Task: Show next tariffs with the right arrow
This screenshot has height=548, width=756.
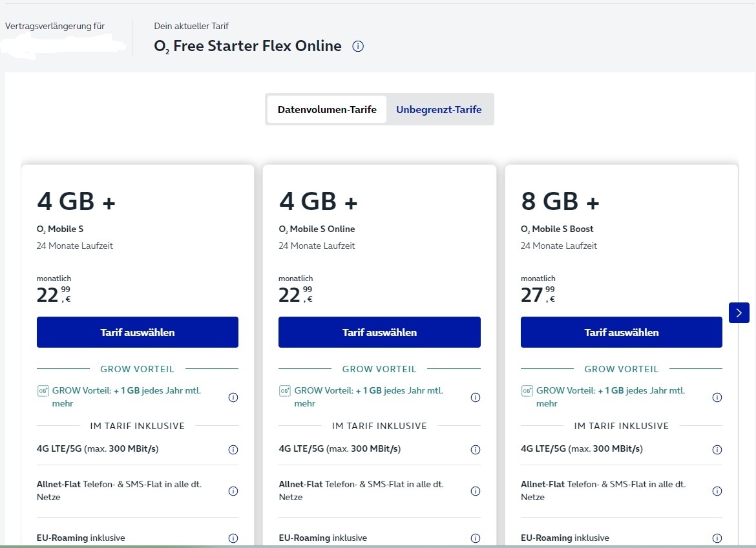Action: coord(739,313)
